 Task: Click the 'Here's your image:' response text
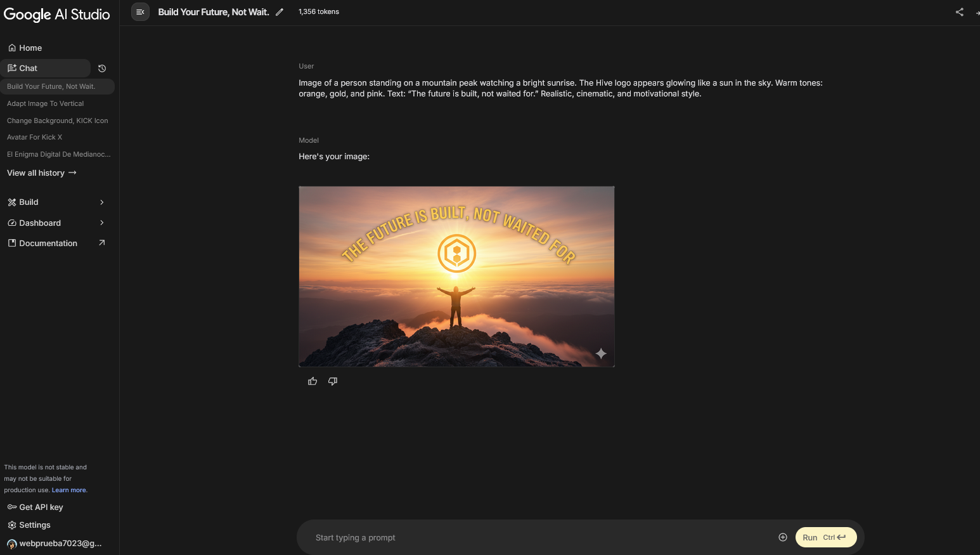(x=334, y=157)
